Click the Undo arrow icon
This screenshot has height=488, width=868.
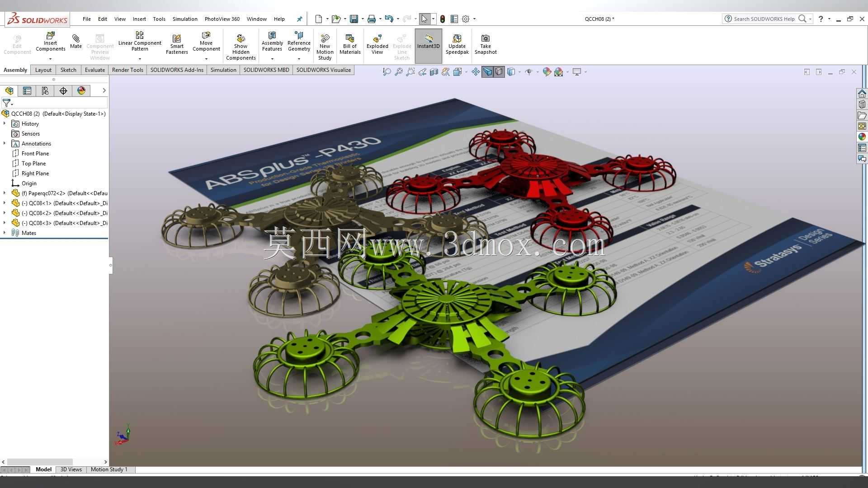point(389,19)
